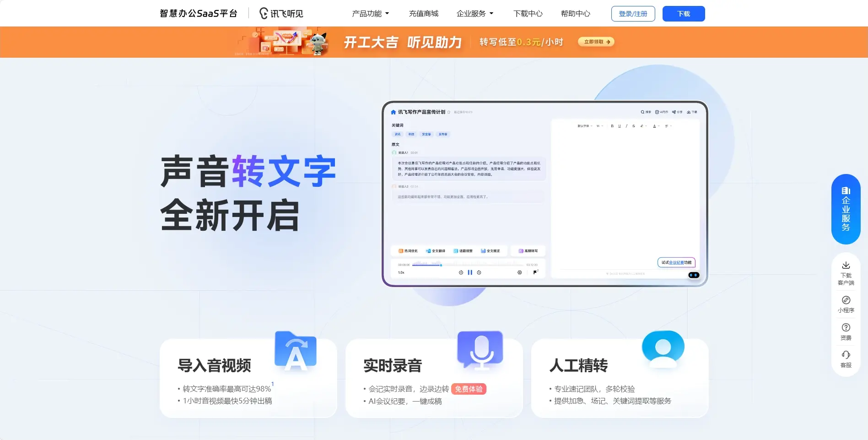Screen dimensions: 868x440
Task: Click the 登录/注册 button
Action: (x=633, y=14)
